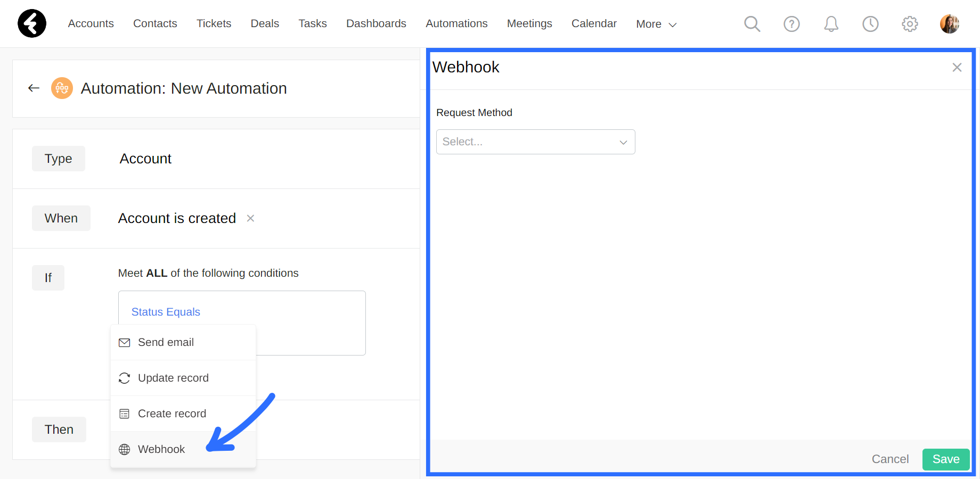
Task: Click 'Meet ALL of the following conditions'
Action: pyautogui.click(x=208, y=273)
